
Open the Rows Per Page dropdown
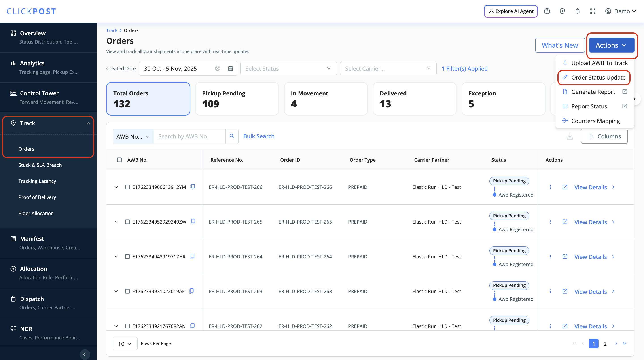pyautogui.click(x=125, y=344)
